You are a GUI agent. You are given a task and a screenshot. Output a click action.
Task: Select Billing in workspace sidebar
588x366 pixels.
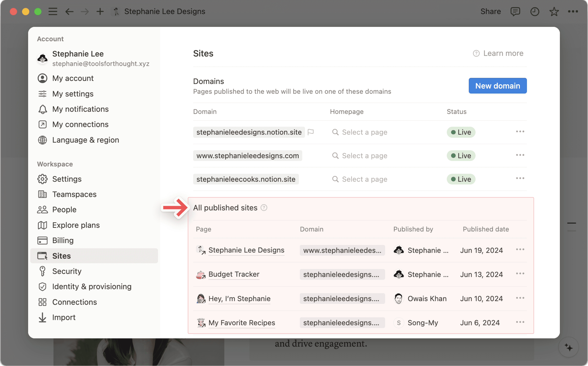[x=63, y=240]
